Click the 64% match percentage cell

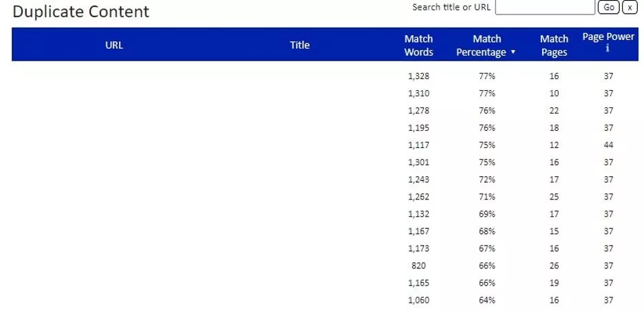point(487,300)
